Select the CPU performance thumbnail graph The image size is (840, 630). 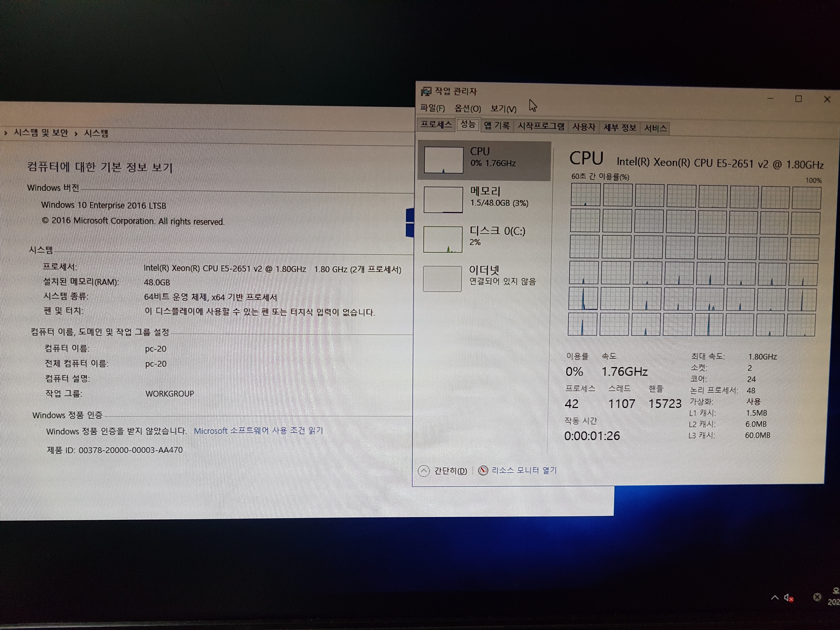(443, 160)
